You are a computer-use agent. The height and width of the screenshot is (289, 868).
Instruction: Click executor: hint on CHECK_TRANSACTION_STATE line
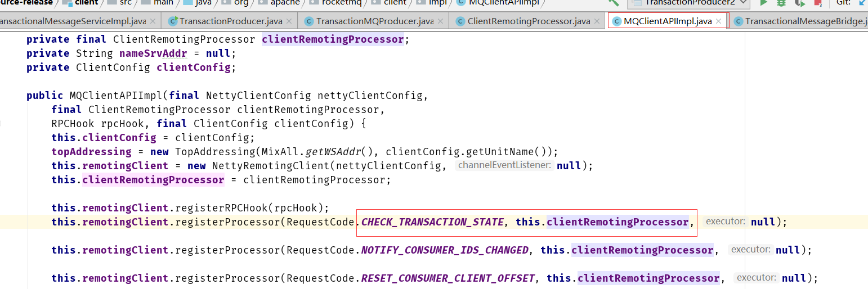coord(725,222)
